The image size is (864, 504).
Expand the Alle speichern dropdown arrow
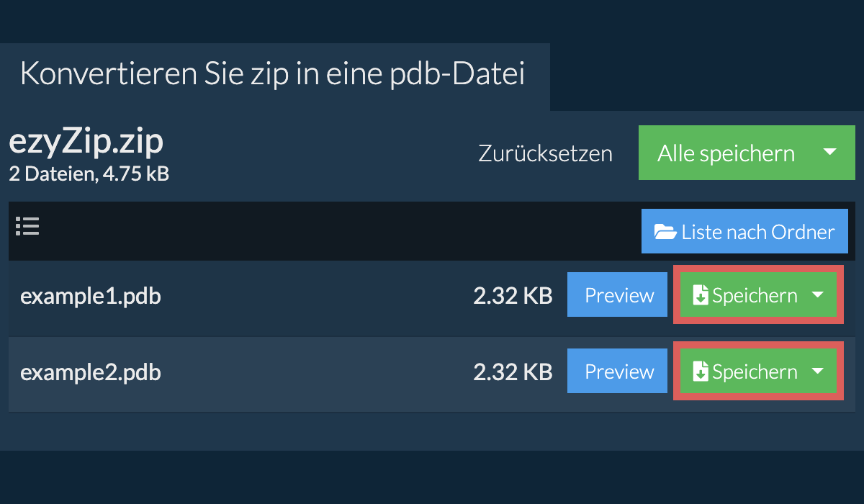(x=829, y=153)
